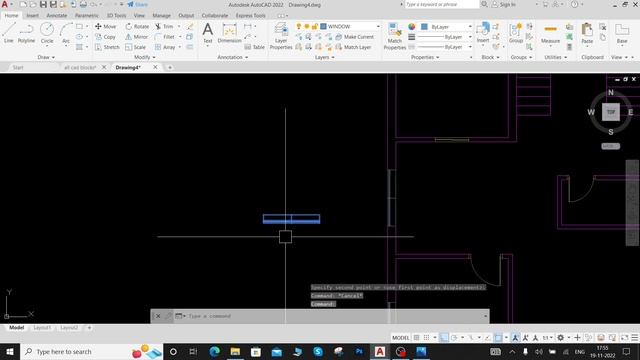Click Sign In link
The width and height of the screenshot is (640, 360).
[x=504, y=4]
